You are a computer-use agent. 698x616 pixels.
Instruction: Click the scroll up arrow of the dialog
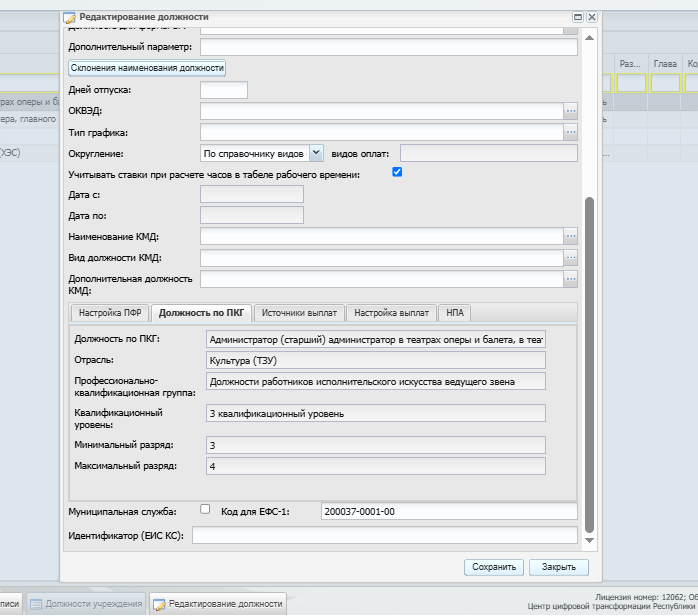tap(589, 38)
